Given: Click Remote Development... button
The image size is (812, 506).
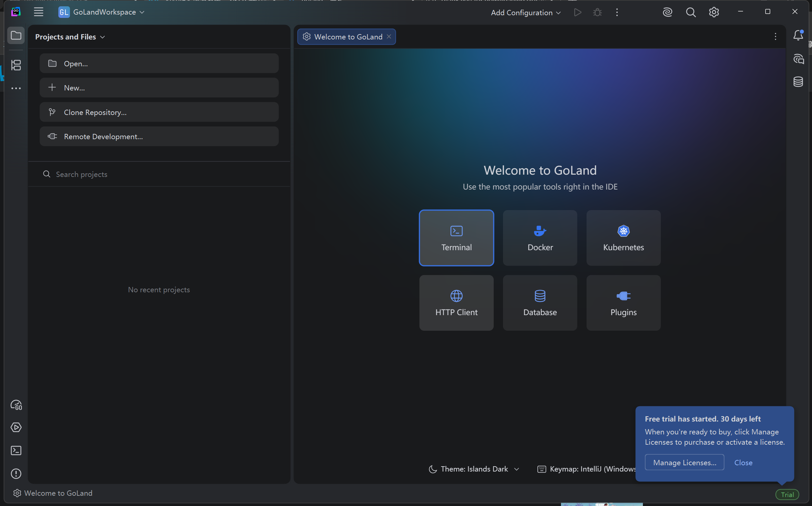Looking at the screenshot, I should click(159, 136).
